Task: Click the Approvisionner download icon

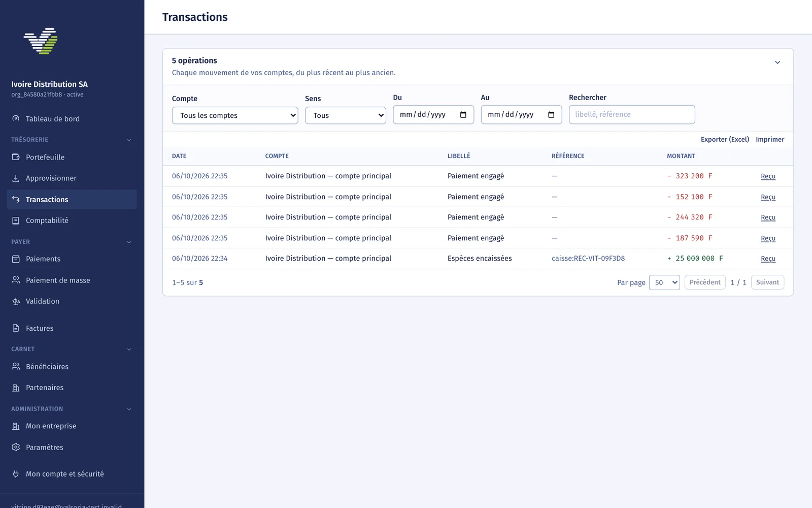Action: pyautogui.click(x=16, y=178)
